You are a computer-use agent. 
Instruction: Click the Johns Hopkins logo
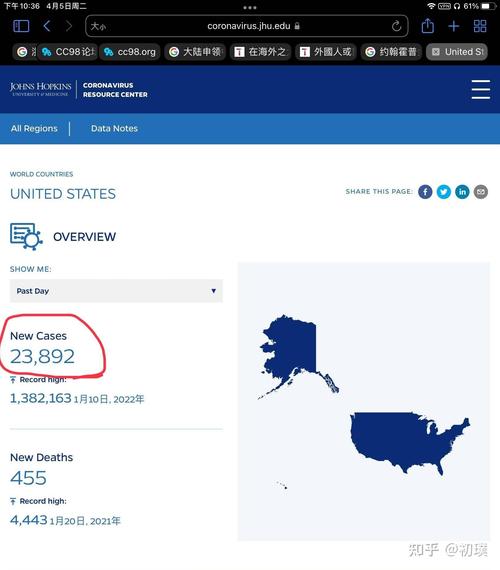tap(40, 89)
